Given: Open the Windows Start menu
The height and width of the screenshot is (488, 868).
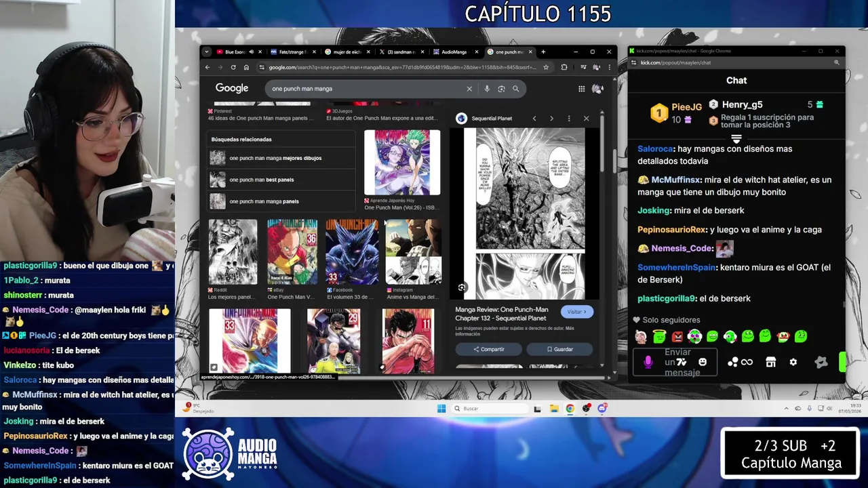Looking at the screenshot, I should click(x=441, y=409).
